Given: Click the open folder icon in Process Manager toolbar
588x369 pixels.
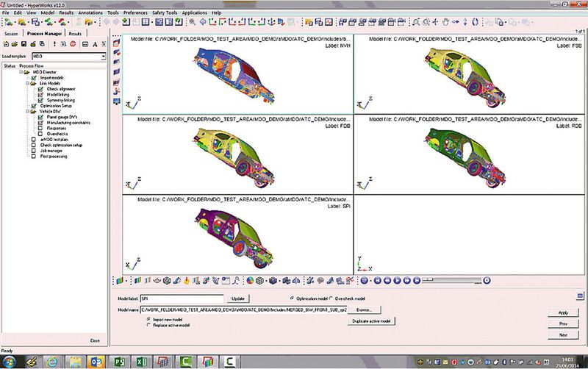Looking at the screenshot, I should pos(15,44).
